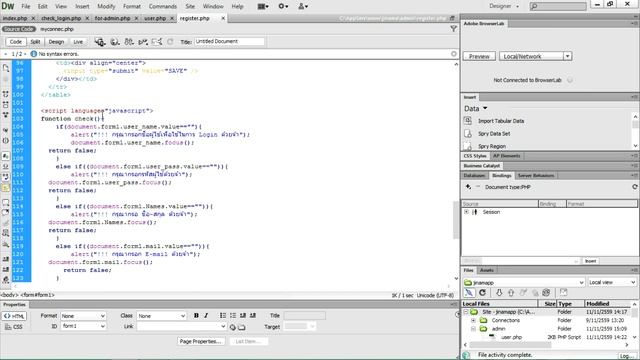This screenshot has height=360, width=640.
Task: Click the Expand Files panel icon
Action: pos(564,293)
